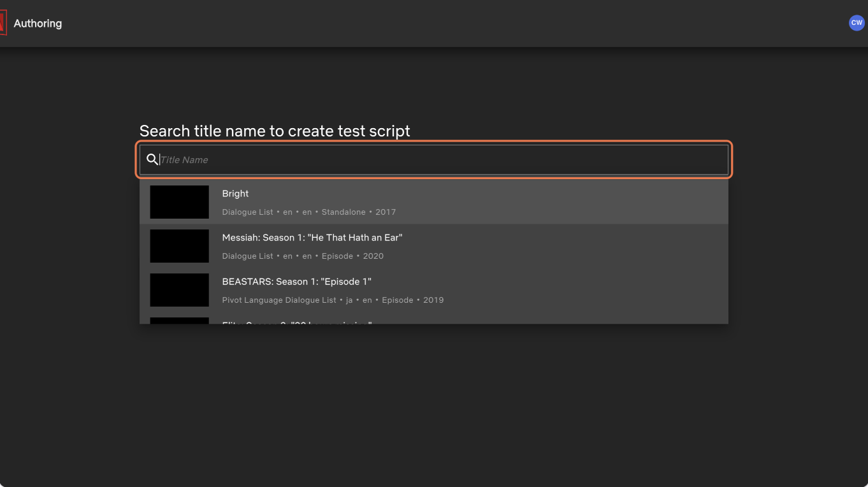
Task: Click Messiah's Dialogue List 2020 metadata line
Action: (x=303, y=256)
